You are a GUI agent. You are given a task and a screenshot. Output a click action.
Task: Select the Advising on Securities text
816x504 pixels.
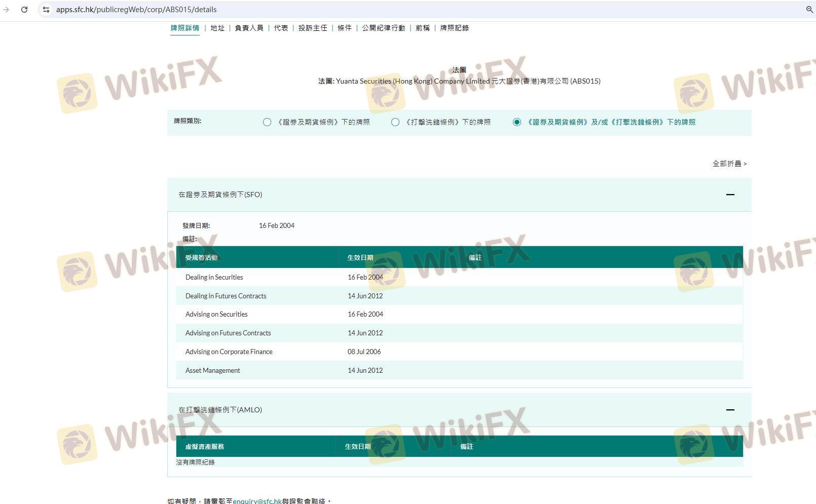(x=216, y=314)
